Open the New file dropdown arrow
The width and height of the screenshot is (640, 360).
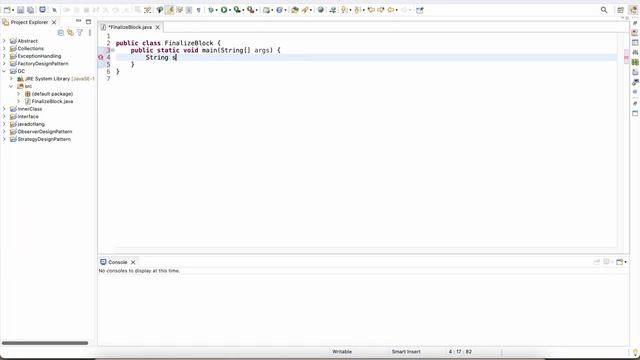pyautogui.click(x=13, y=10)
